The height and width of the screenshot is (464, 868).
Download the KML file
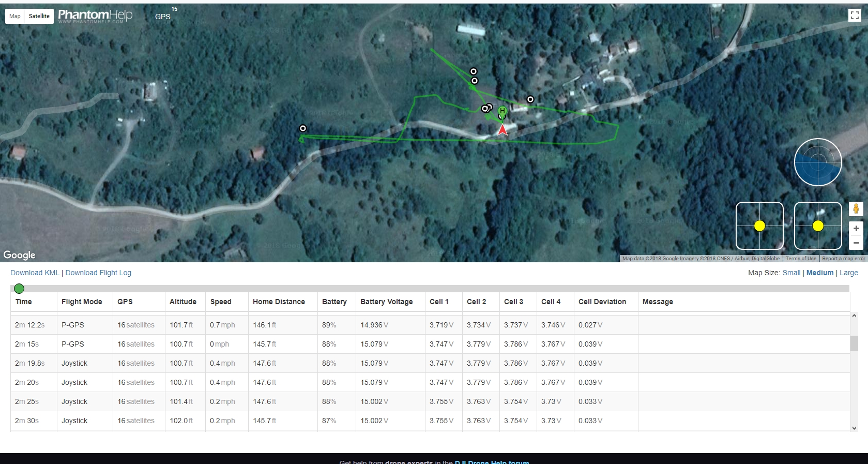pyautogui.click(x=35, y=273)
